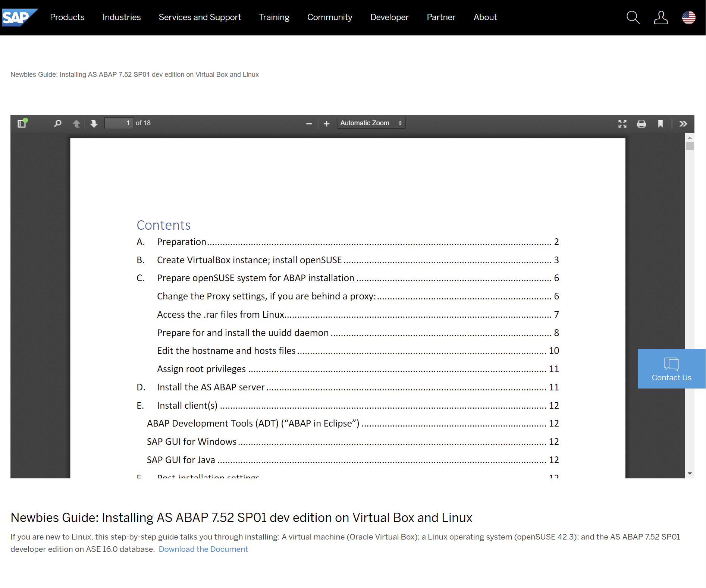Click the PDF page number field
Image resolution: width=706 pixels, height=588 pixels.
pyautogui.click(x=119, y=123)
